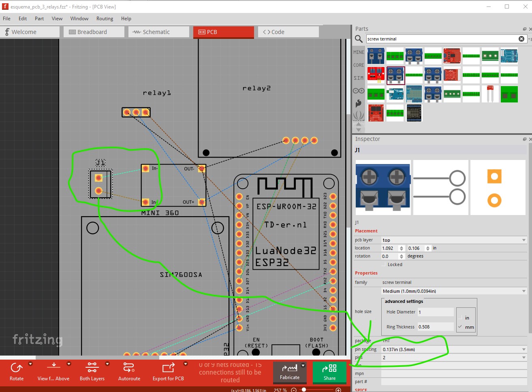Click the rotation degrees stepper
The image size is (532, 392).
[402, 256]
